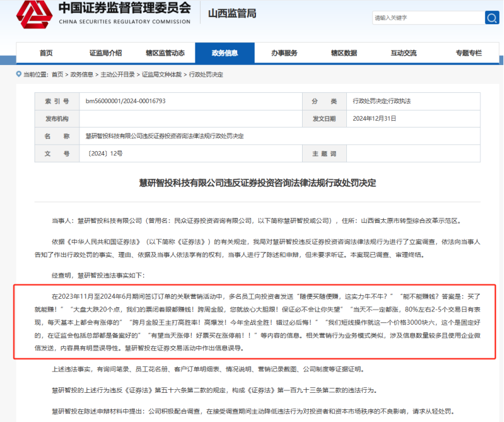Image resolution: width=504 pixels, height=422 pixels.
Task: Open the 互动交流 navigation item
Action: [403, 53]
